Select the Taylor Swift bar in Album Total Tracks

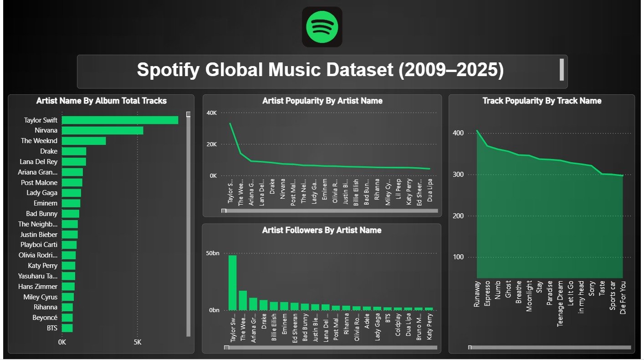click(120, 120)
